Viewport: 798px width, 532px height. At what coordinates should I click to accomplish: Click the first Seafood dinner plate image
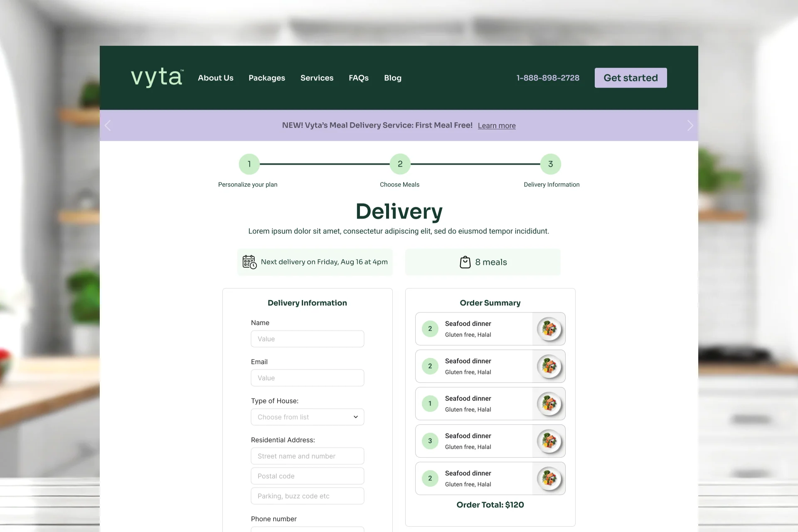(x=549, y=329)
